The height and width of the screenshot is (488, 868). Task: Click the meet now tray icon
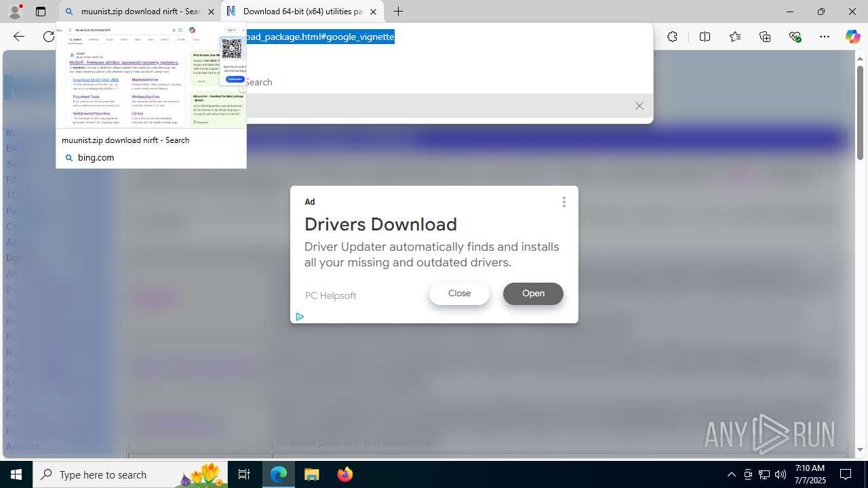(x=748, y=474)
